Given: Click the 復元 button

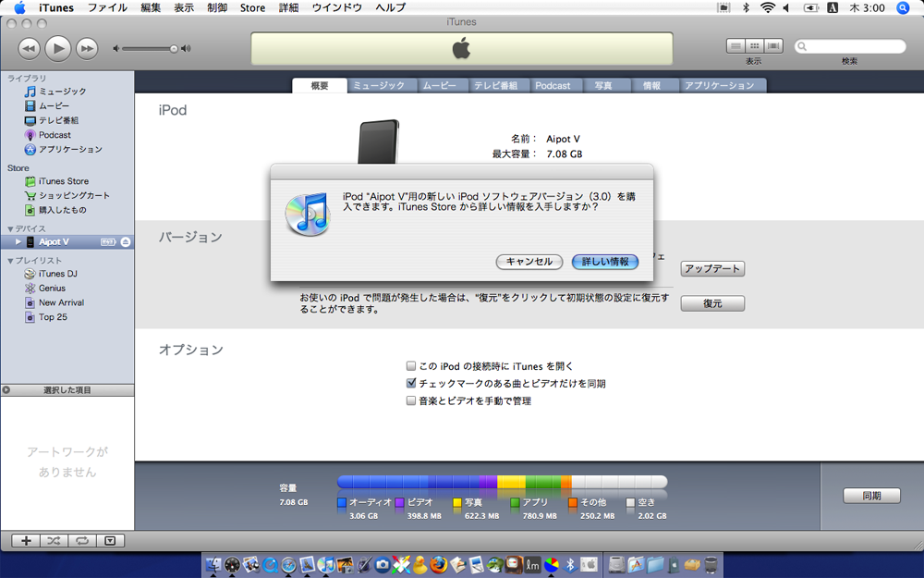Looking at the screenshot, I should coord(712,303).
